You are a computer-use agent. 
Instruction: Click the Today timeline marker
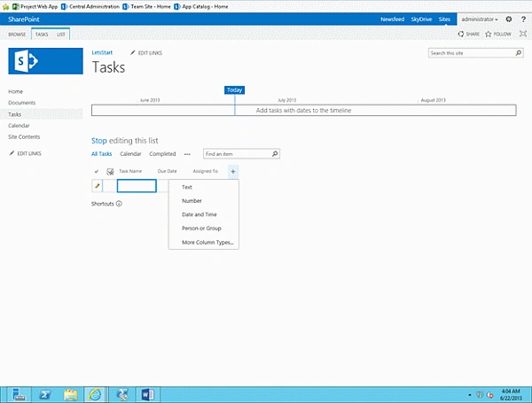(234, 89)
